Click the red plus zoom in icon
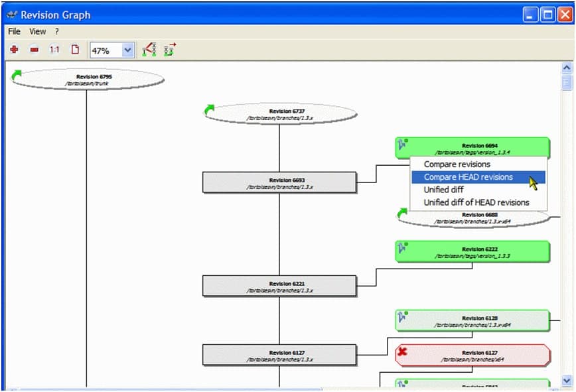Viewport: 576px width, 392px height. click(x=14, y=50)
